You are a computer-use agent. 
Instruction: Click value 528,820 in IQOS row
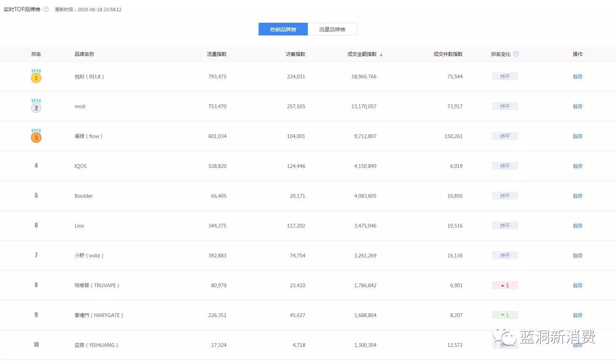pos(218,166)
